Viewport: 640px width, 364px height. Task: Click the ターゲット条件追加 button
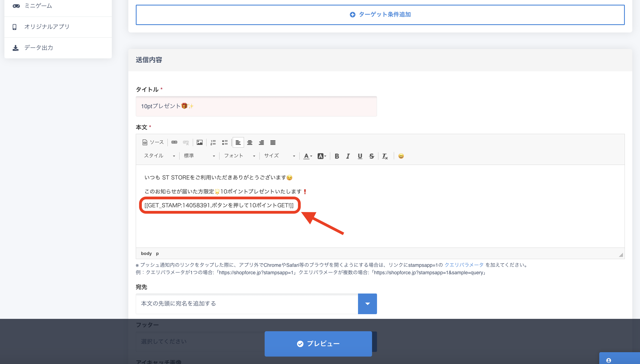(380, 15)
